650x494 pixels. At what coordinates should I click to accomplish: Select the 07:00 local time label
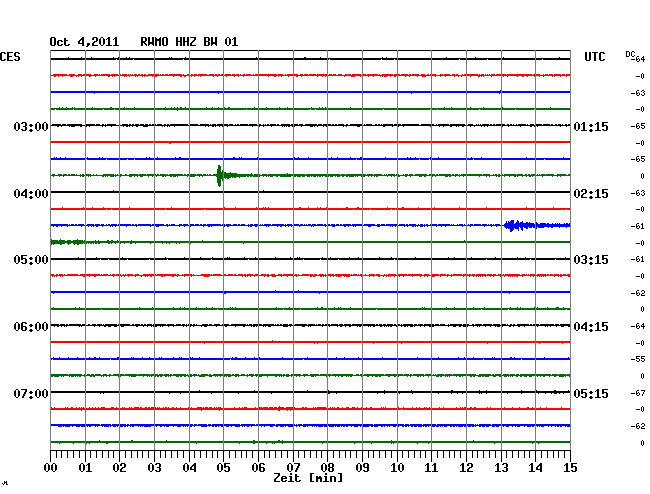pyautogui.click(x=31, y=393)
